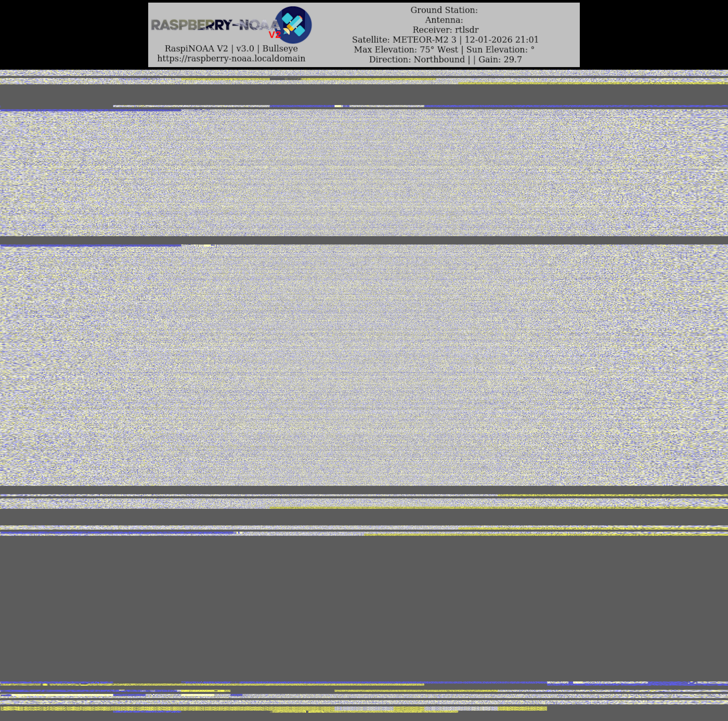Click the 12-01-2026 21:01 timestamp
The width and height of the screenshot is (728, 721).
tap(502, 40)
